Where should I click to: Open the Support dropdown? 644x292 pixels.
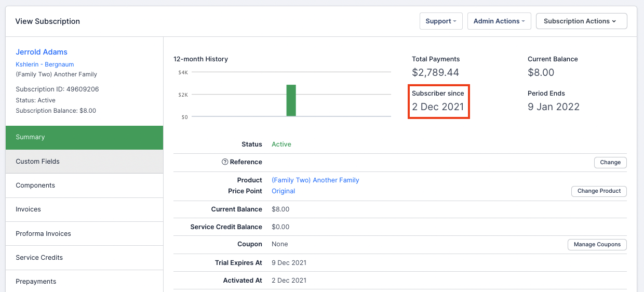coord(440,21)
